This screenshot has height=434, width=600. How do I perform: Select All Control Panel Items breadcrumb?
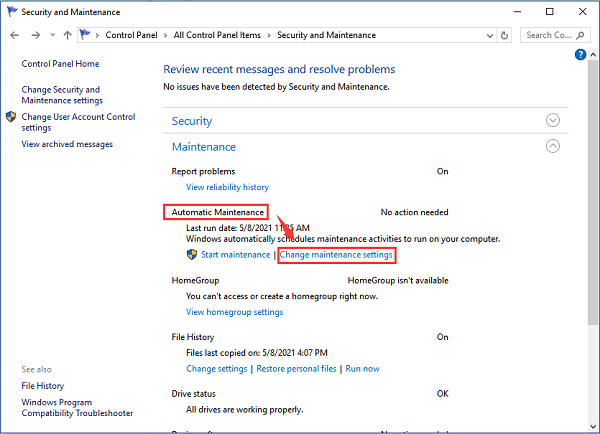[x=217, y=35]
